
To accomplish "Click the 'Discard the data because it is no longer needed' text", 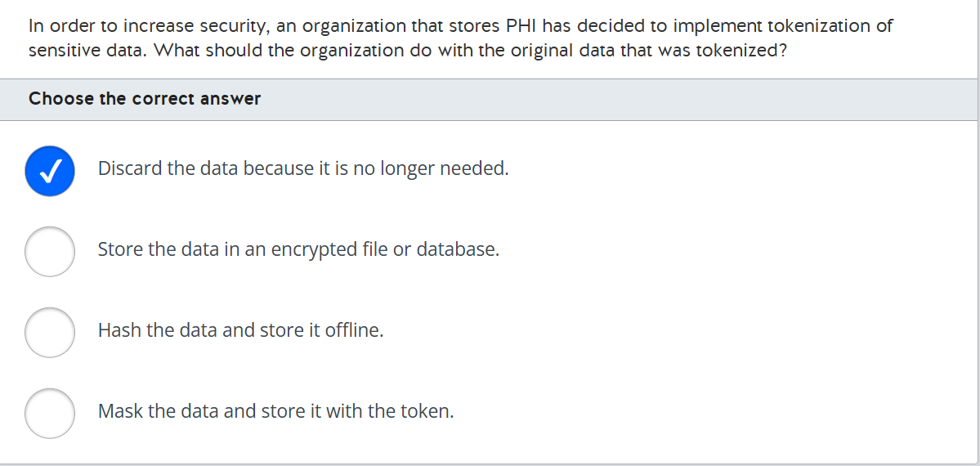I will [303, 169].
